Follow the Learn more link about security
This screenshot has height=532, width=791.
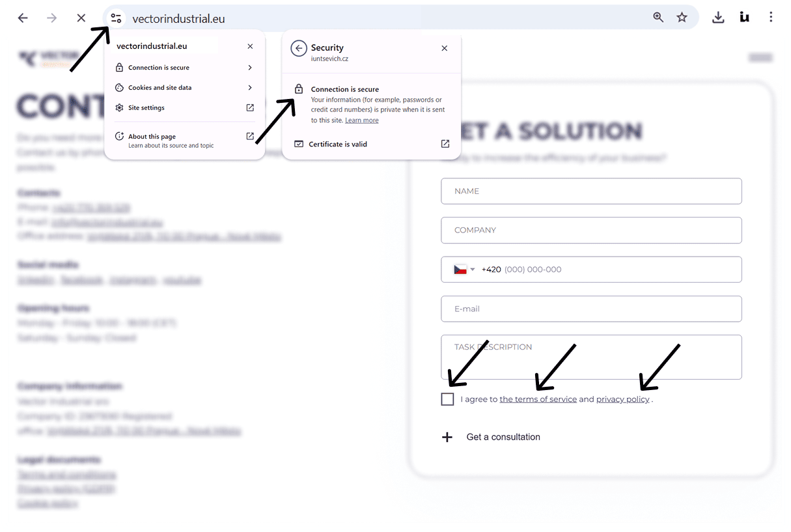coord(361,120)
